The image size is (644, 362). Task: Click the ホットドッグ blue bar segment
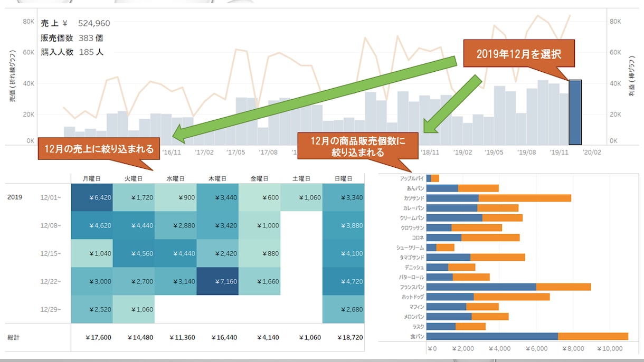pos(450,297)
